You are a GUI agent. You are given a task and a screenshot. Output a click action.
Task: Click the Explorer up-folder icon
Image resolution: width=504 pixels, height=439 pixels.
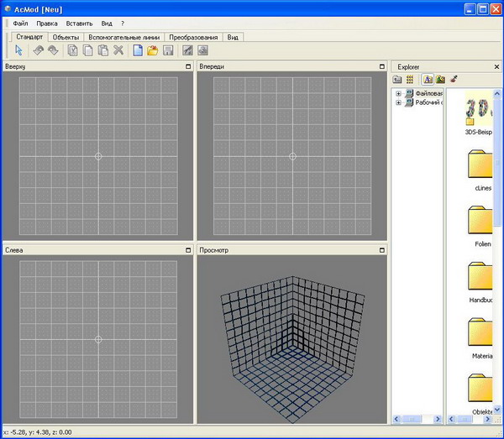click(397, 79)
